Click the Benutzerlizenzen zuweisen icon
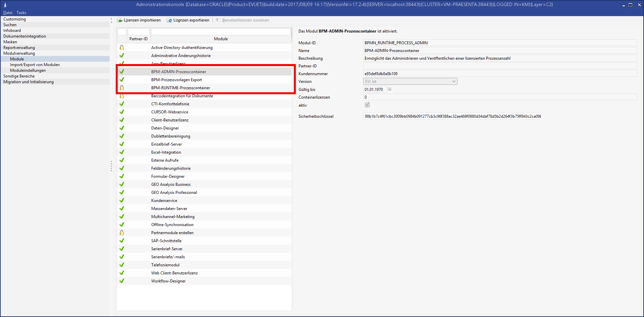The width and height of the screenshot is (644, 317). coord(218,20)
